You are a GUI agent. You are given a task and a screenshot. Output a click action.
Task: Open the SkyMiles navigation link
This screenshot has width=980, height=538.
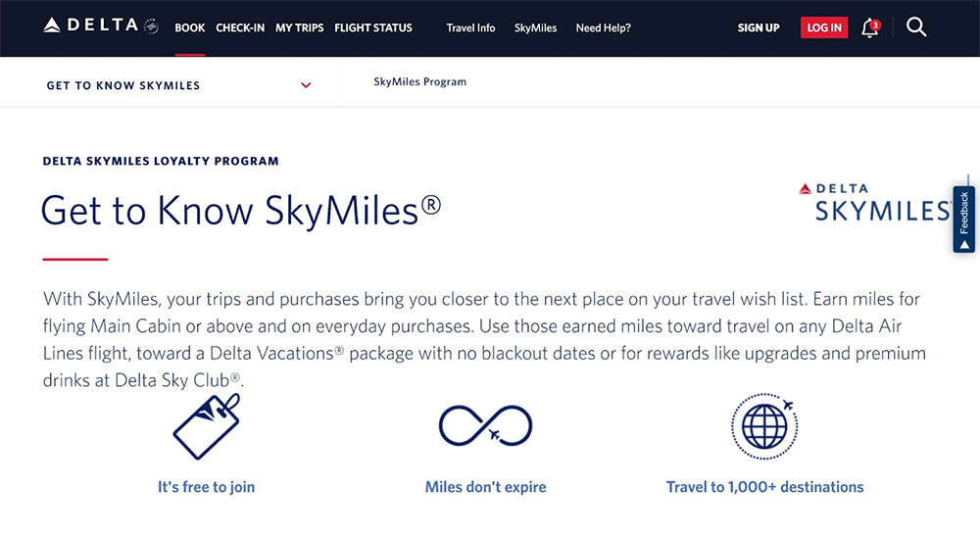[x=535, y=27]
